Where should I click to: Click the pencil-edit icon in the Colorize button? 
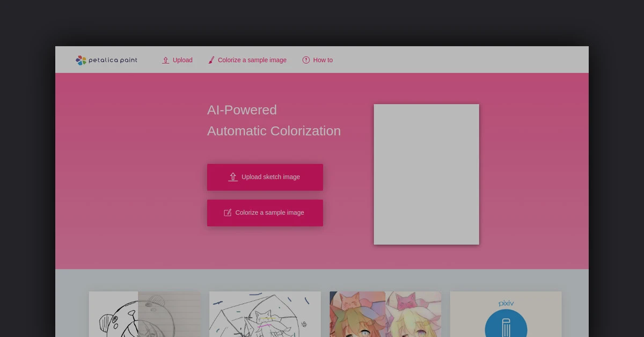pos(228,213)
